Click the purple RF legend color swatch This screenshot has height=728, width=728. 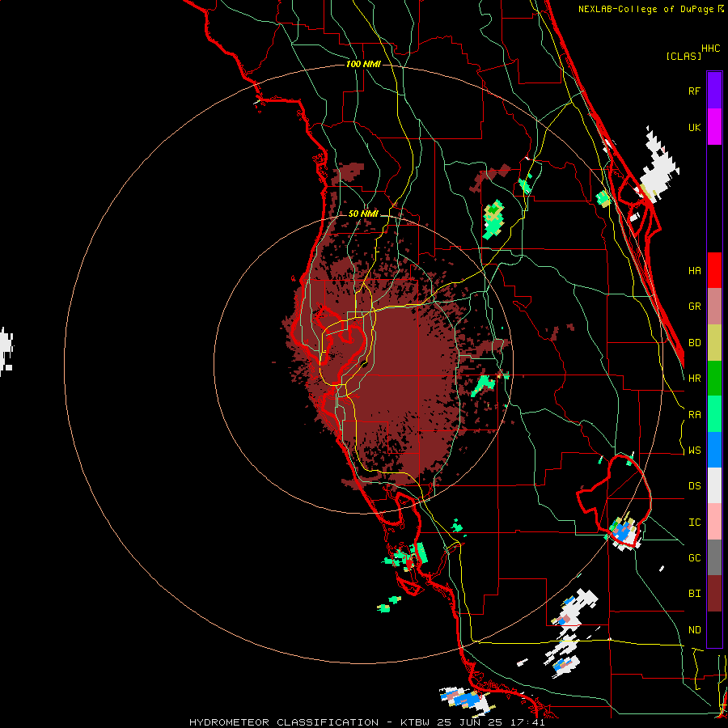714,91
